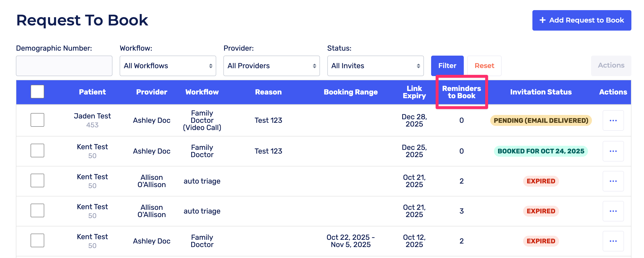Open the All Providers dropdown
This screenshot has height=258, width=644.
[271, 66]
